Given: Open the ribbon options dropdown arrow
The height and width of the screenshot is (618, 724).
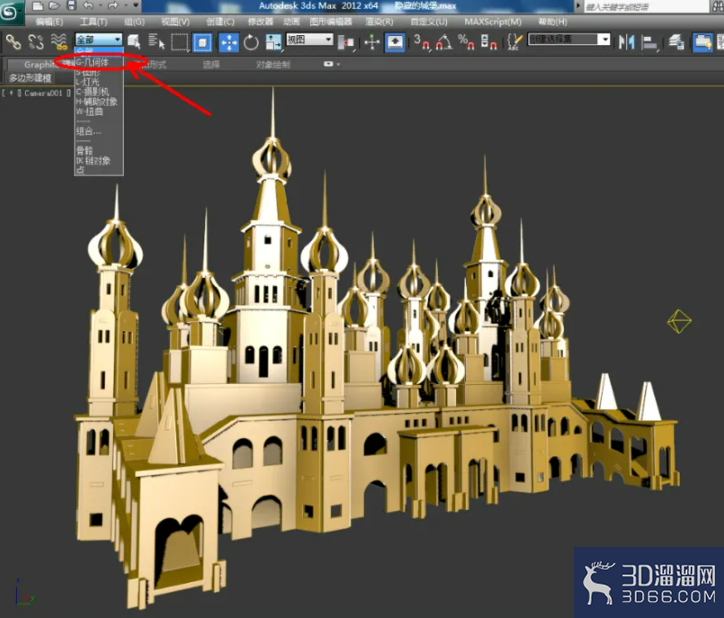Looking at the screenshot, I should (x=338, y=64).
